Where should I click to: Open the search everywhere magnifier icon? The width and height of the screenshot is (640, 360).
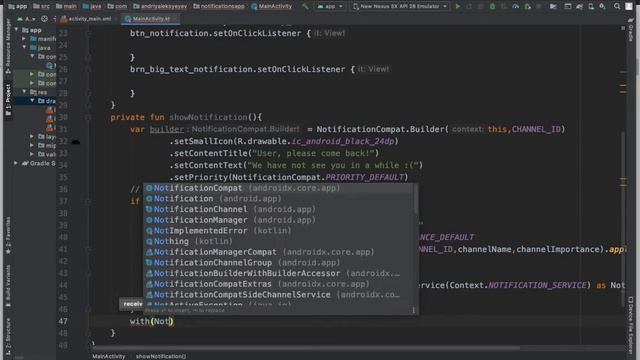click(x=617, y=7)
